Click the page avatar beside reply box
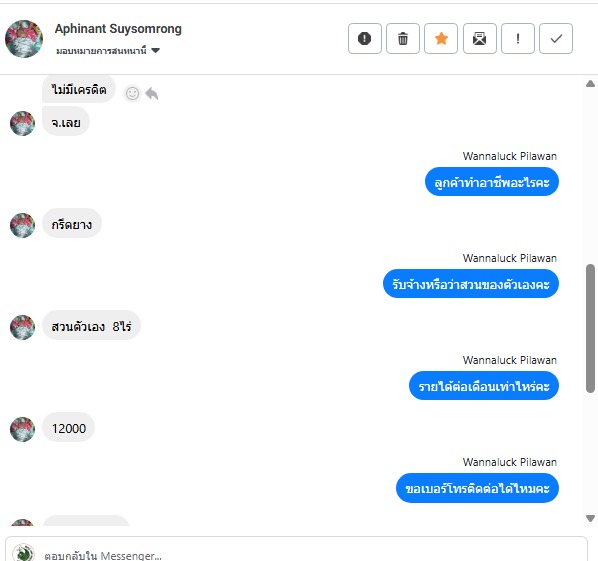 tap(24, 553)
